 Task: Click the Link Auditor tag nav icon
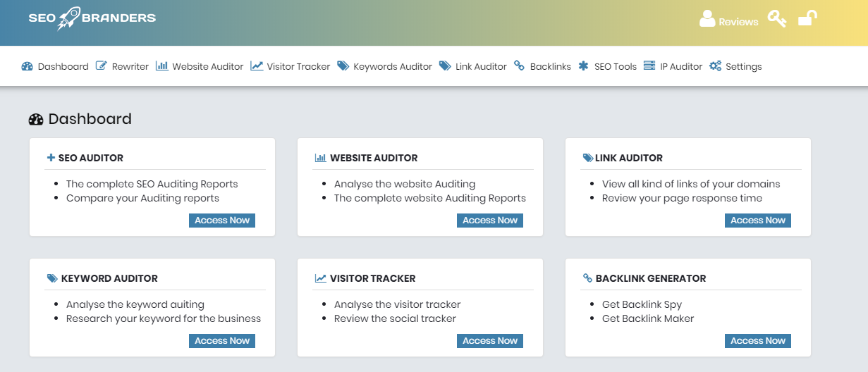point(445,66)
